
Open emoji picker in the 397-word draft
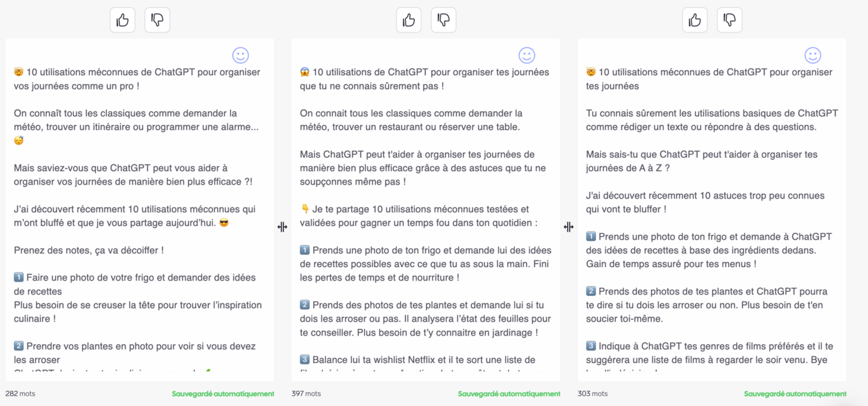527,55
